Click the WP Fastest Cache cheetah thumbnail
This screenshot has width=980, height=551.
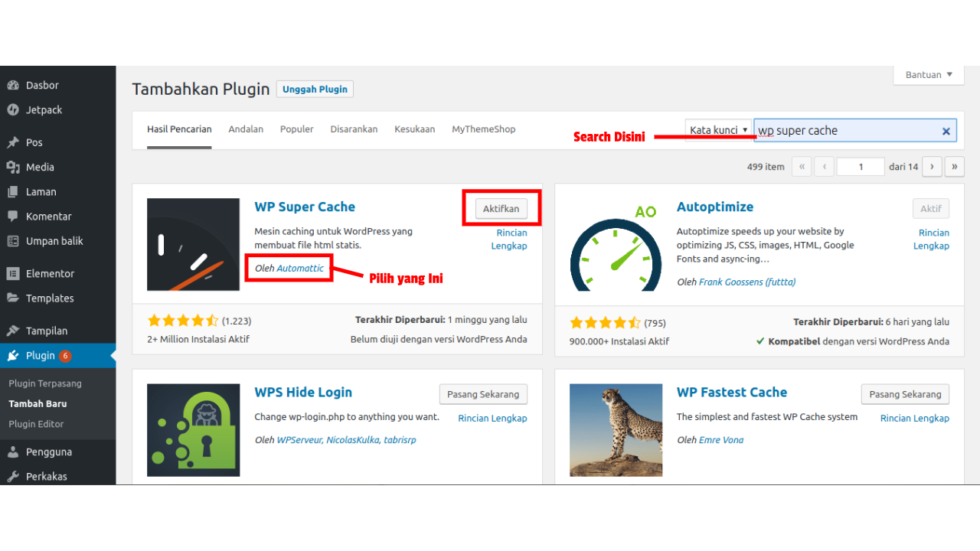tap(616, 430)
